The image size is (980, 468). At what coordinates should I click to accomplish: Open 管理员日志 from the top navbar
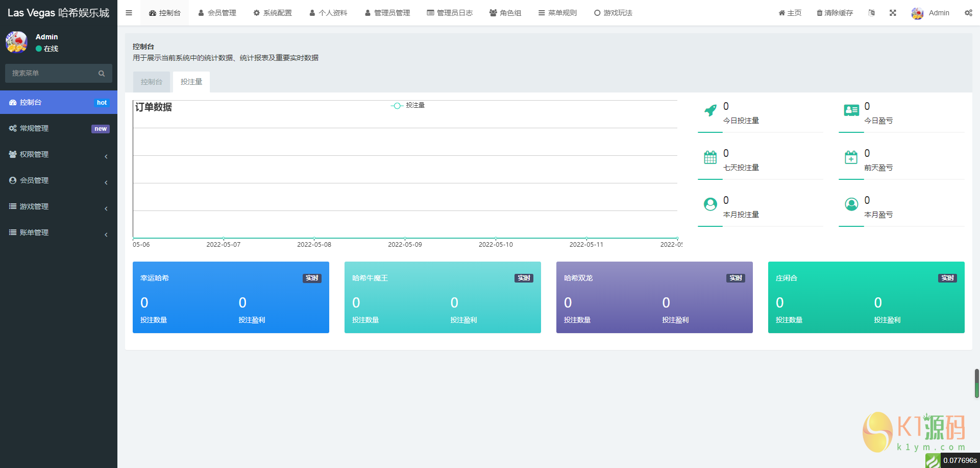click(450, 12)
